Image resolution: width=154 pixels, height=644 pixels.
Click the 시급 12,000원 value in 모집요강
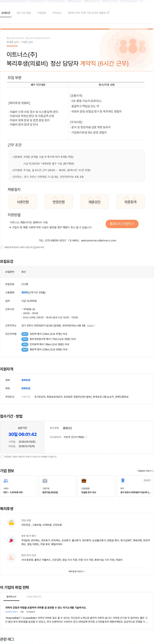coord(29,301)
